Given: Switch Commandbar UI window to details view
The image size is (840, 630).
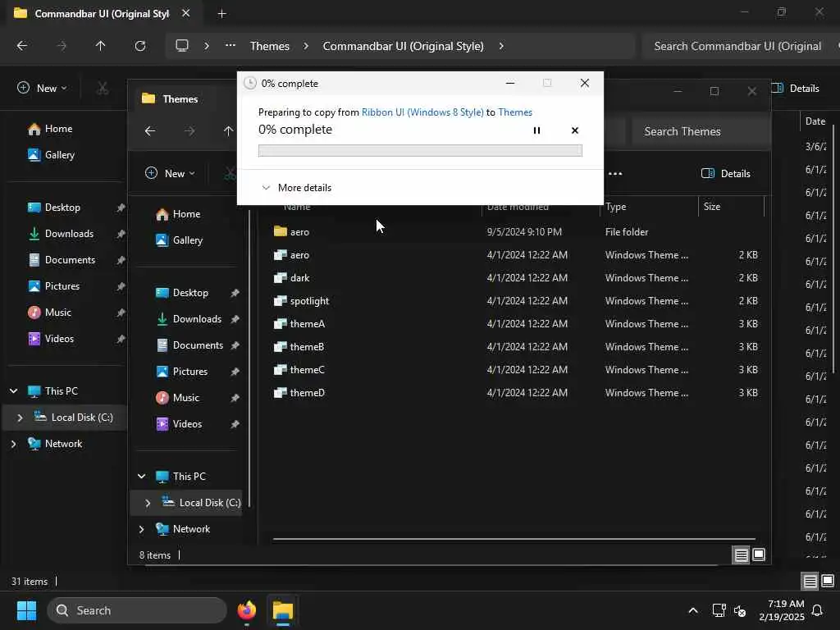Looking at the screenshot, I should click(x=810, y=581).
